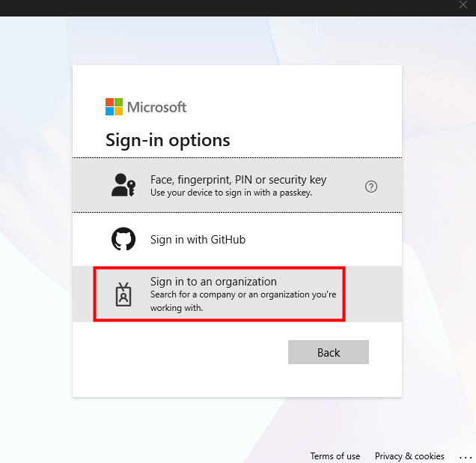Open the Privacy & cookies link

click(x=409, y=456)
